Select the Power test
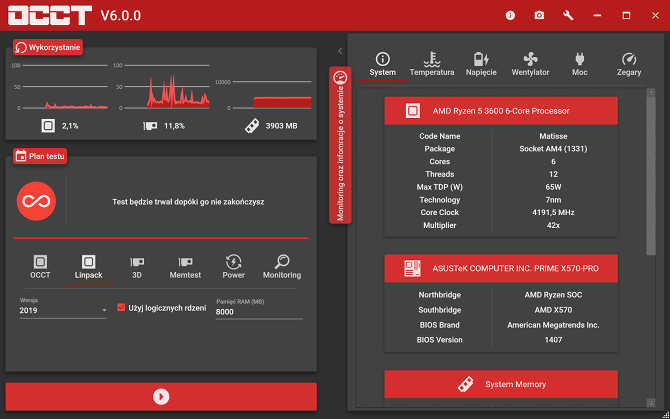 (x=233, y=267)
